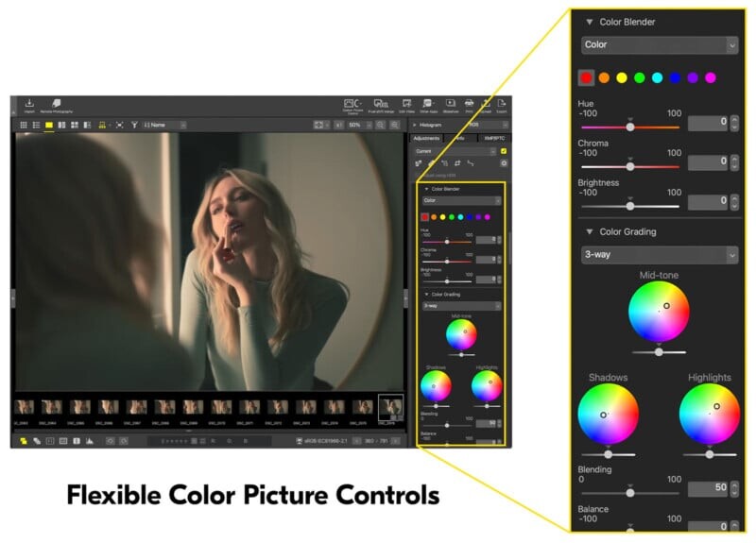The height and width of the screenshot is (543, 756).
Task: Open the Slideshow tool
Action: pos(450,105)
